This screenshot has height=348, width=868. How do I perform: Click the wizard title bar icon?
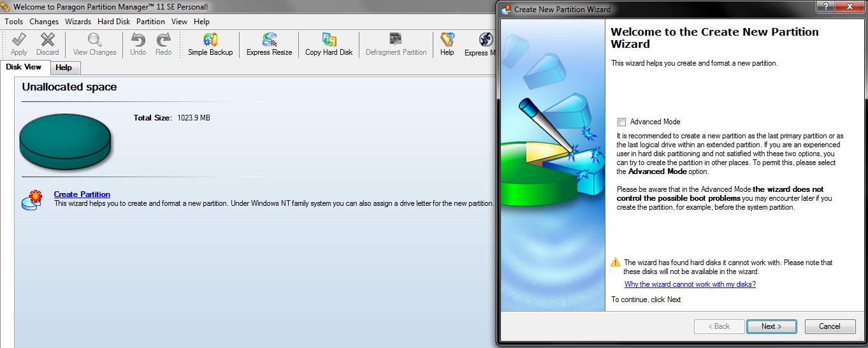[506, 9]
